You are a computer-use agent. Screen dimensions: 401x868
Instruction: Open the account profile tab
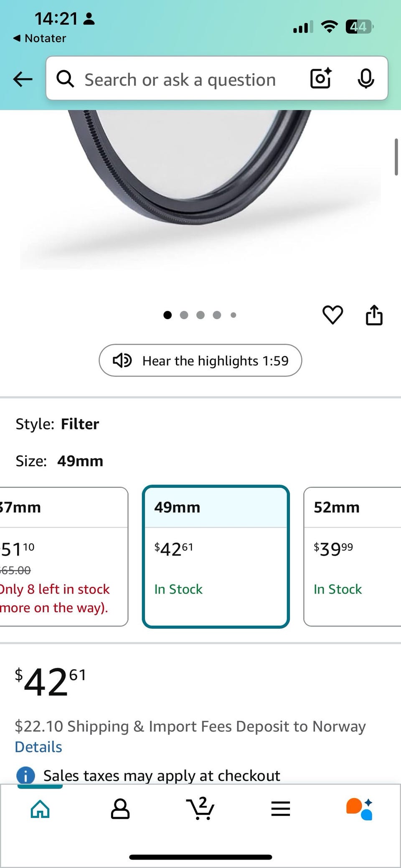[x=120, y=810]
